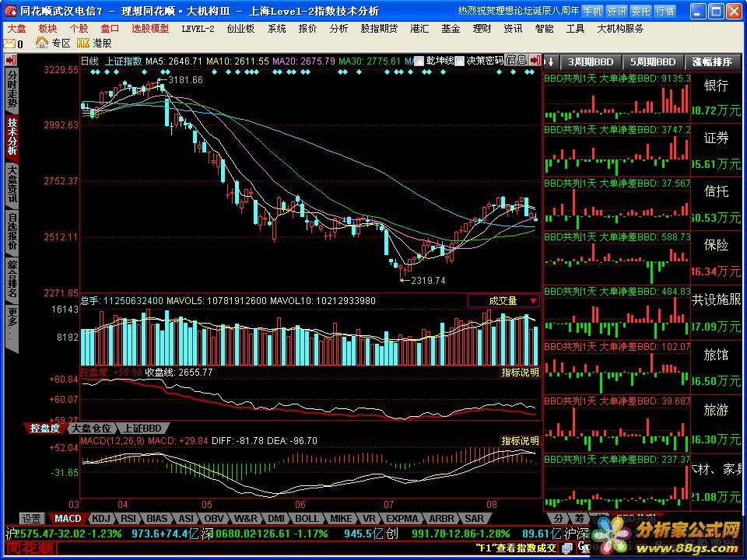
Task: Enable the 决策密码 checkbox
Action: (x=460, y=61)
